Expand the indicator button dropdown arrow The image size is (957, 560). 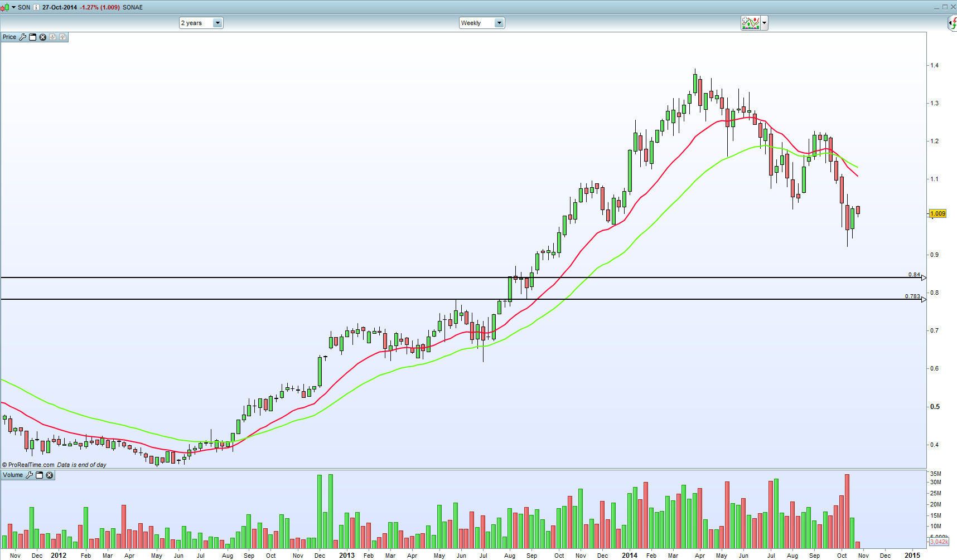764,23
